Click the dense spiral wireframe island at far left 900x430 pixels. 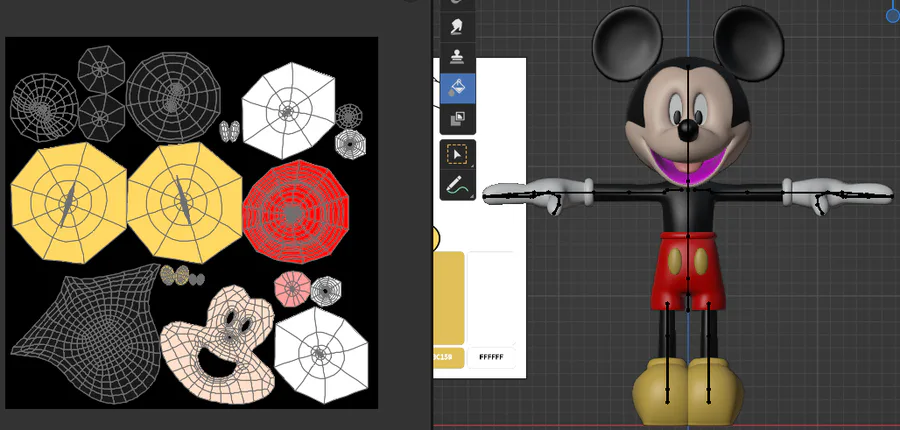pos(44,106)
